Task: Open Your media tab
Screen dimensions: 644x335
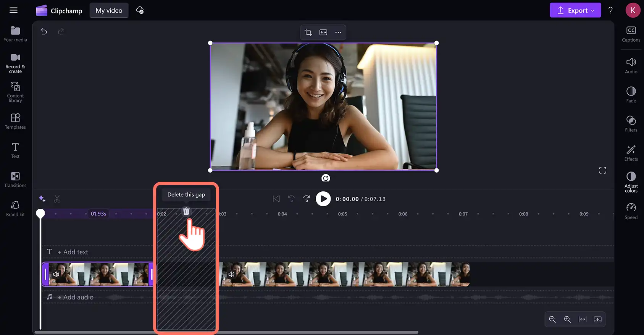Action: pyautogui.click(x=15, y=34)
